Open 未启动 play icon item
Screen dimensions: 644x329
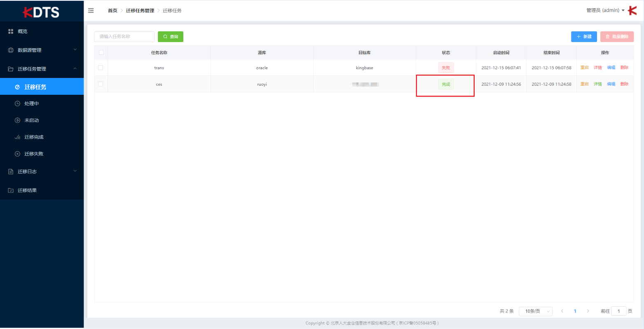tap(17, 120)
